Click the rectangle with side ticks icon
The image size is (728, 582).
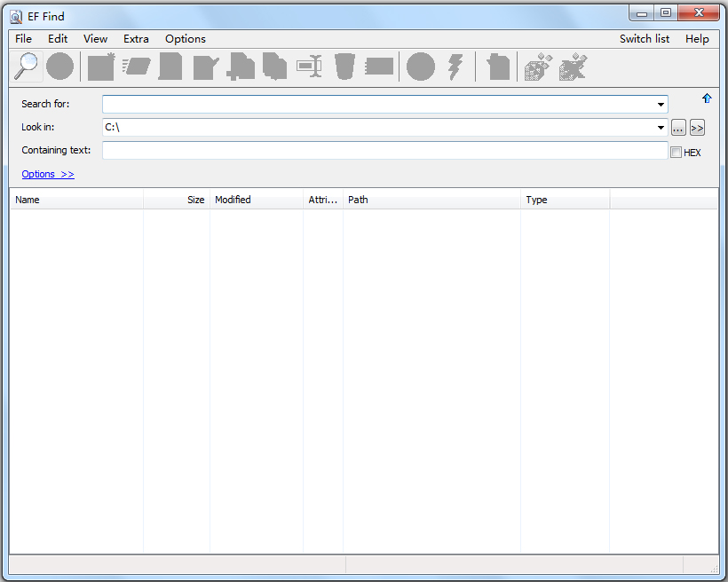pos(379,67)
